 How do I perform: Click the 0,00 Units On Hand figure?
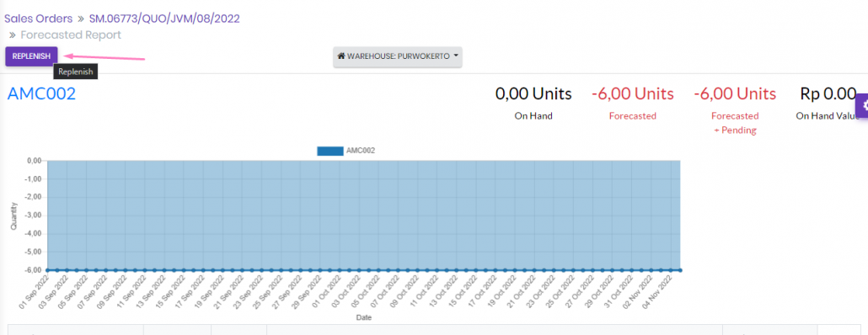533,94
